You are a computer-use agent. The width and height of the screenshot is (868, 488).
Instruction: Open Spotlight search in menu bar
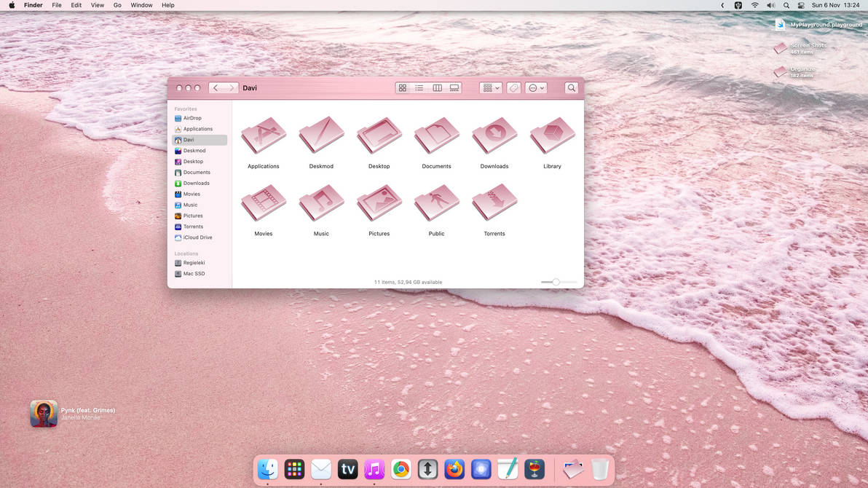(786, 5)
